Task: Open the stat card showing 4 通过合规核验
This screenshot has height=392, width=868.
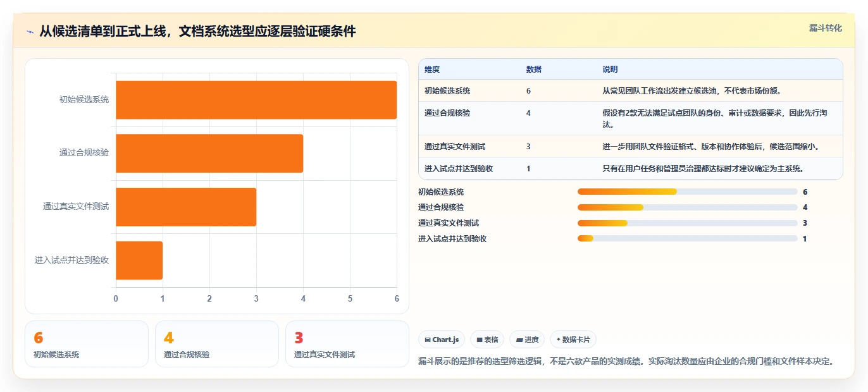Action: coord(217,344)
